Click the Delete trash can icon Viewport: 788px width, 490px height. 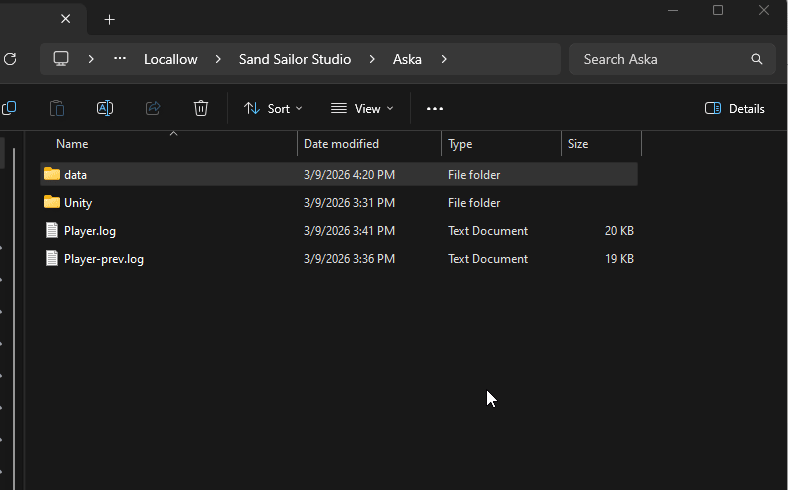201,108
